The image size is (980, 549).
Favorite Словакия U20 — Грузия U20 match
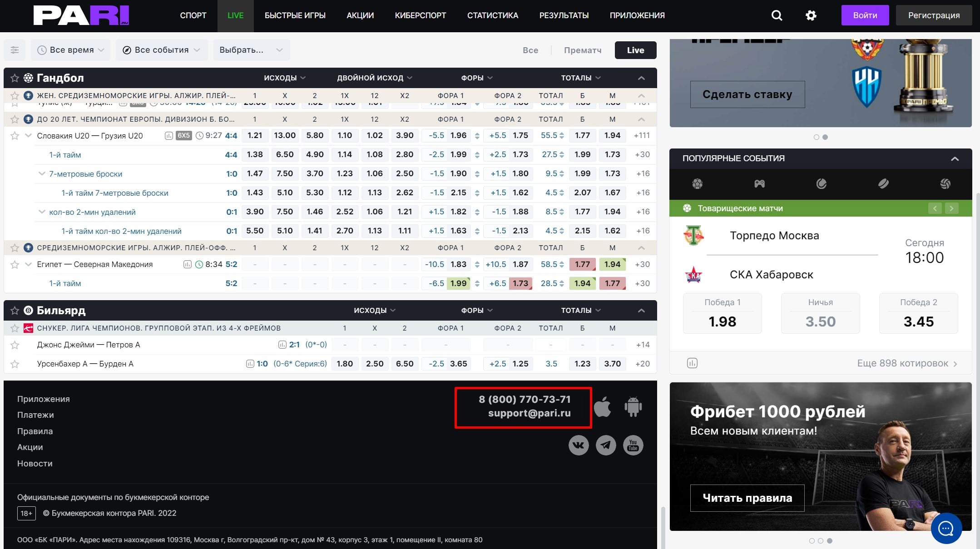[x=15, y=136]
